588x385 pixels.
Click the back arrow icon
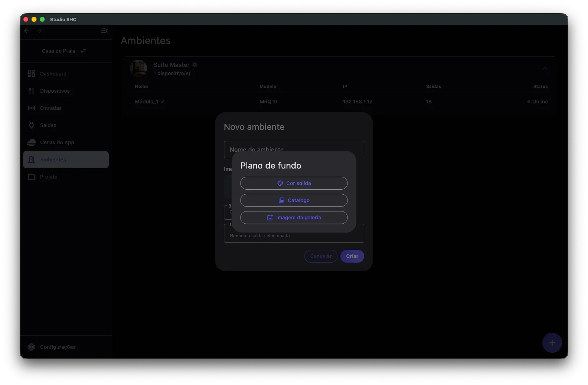[x=26, y=31]
